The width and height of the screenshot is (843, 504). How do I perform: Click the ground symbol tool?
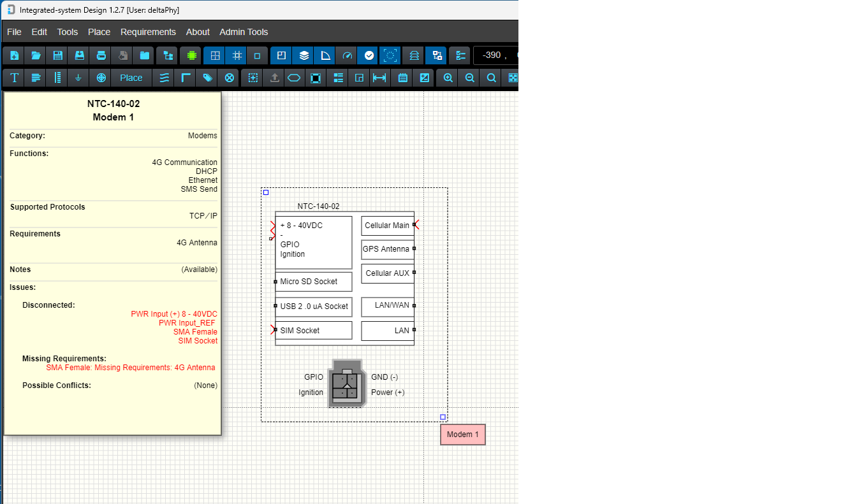79,78
